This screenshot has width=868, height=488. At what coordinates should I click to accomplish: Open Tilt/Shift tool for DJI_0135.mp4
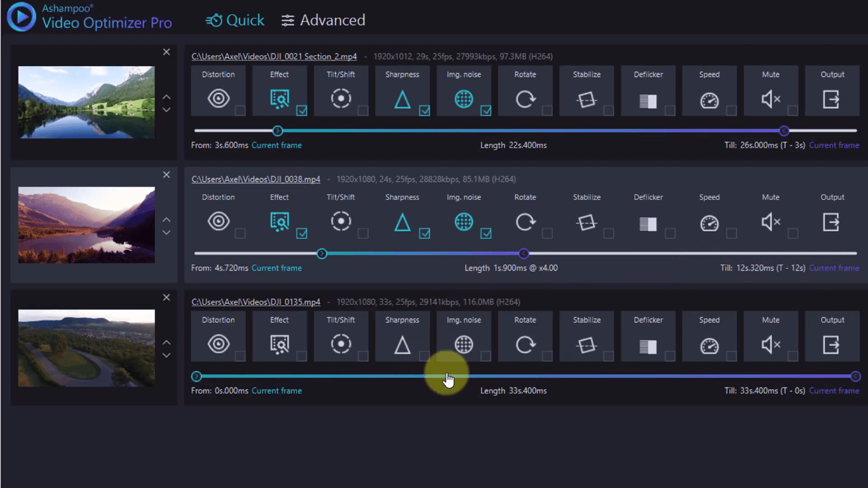341,344
